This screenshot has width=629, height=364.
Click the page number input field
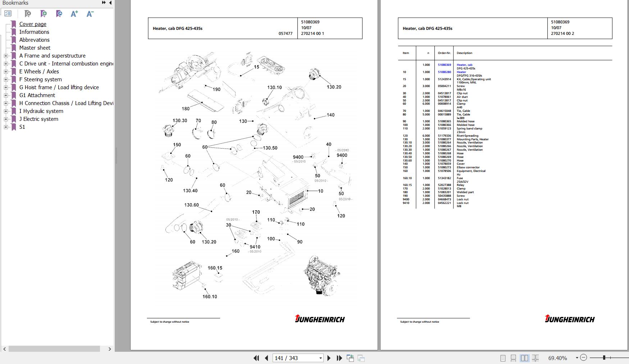click(x=296, y=358)
